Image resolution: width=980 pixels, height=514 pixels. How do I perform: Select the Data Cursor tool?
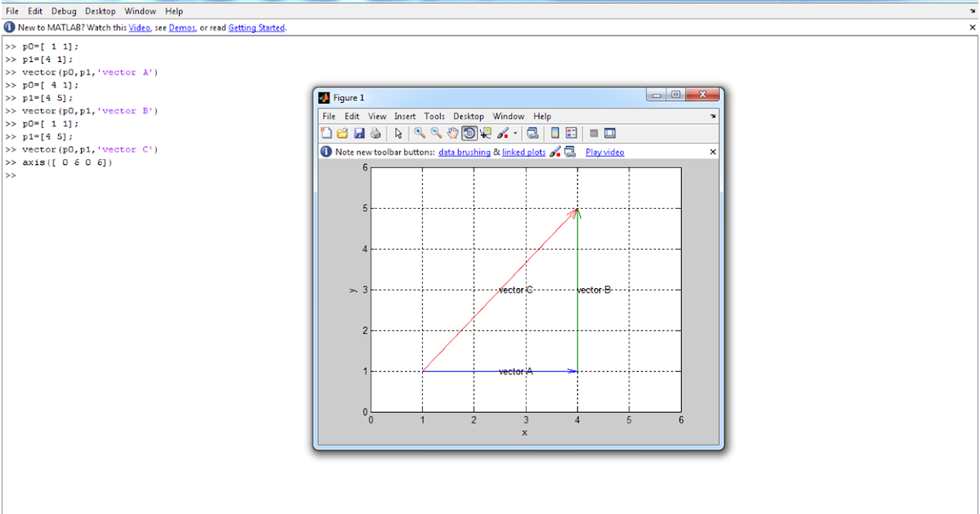pos(485,133)
